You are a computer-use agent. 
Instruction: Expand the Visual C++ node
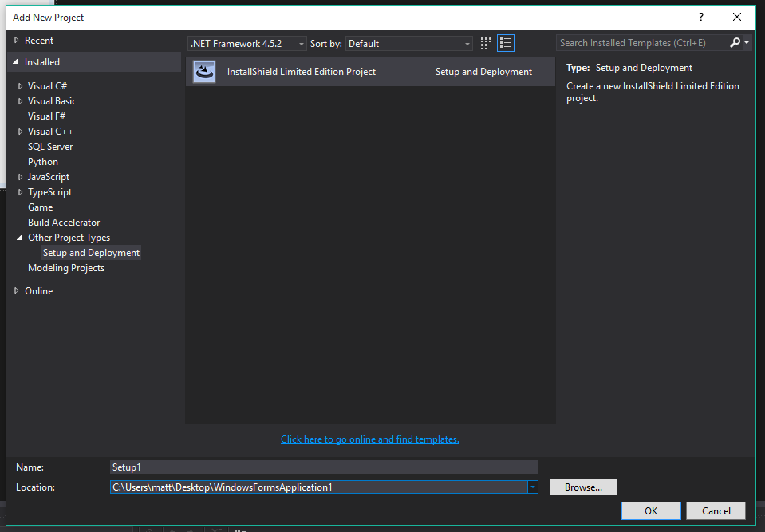coord(20,131)
